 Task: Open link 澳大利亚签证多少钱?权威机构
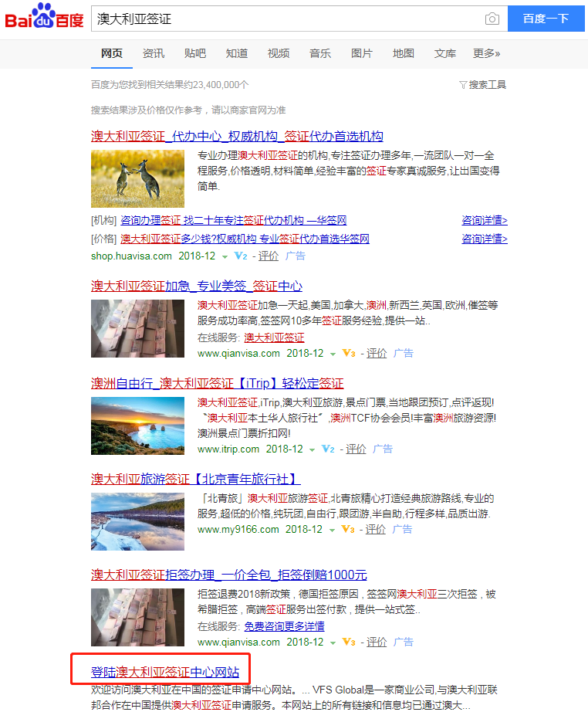click(245, 239)
